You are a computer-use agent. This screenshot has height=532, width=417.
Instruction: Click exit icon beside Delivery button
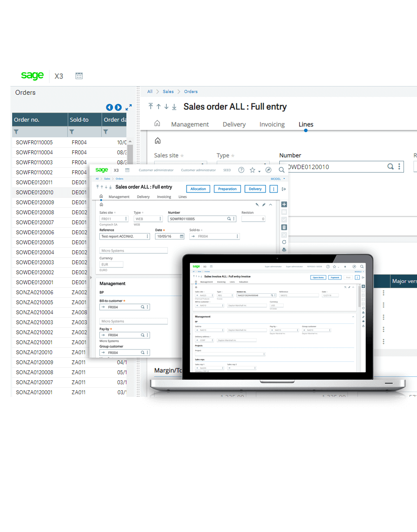click(x=284, y=189)
